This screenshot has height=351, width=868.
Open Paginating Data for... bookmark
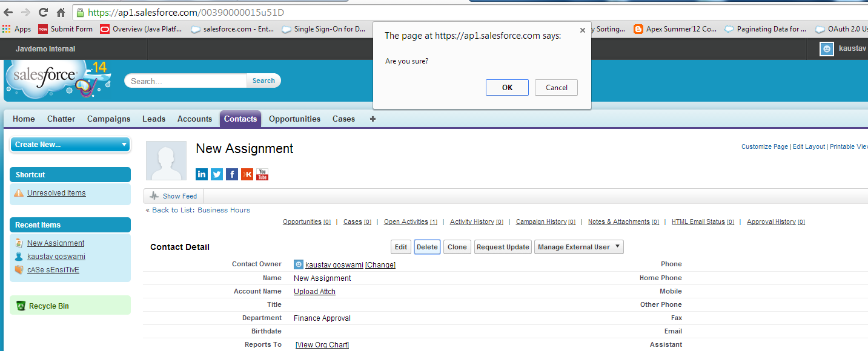(766, 29)
